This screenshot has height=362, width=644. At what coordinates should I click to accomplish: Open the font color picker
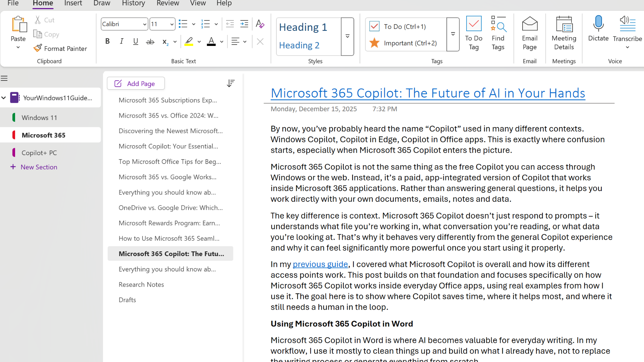tap(221, 41)
